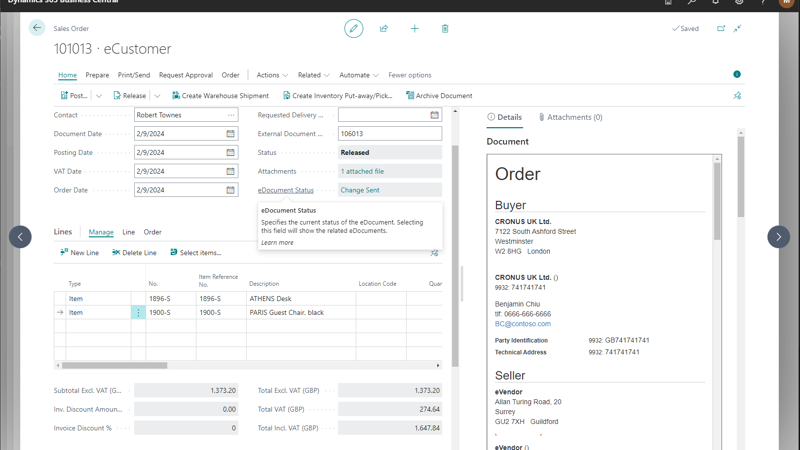The width and height of the screenshot is (800, 450).
Task: Click the next record right arrow
Action: click(778, 237)
